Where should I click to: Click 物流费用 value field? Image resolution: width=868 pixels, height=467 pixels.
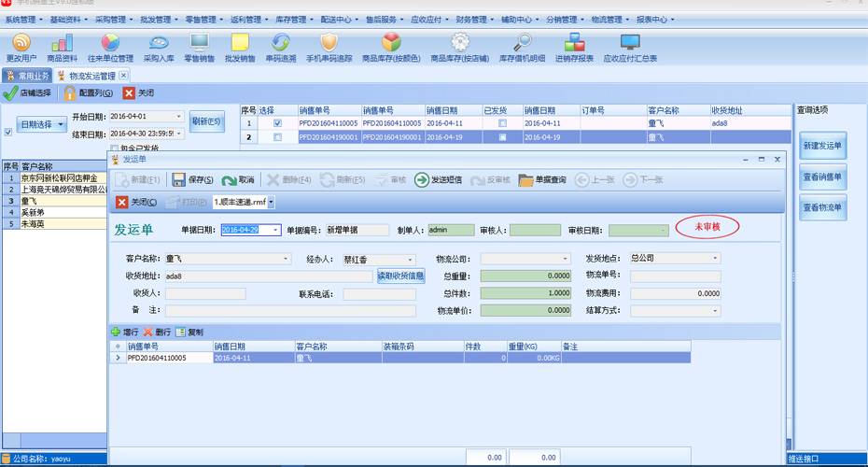click(x=676, y=293)
